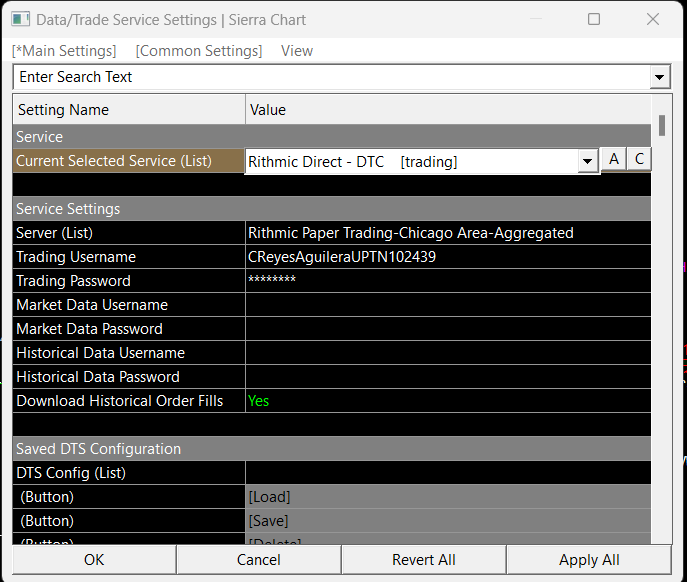Click the [Save] DTS configuration button

pyautogui.click(x=447, y=521)
